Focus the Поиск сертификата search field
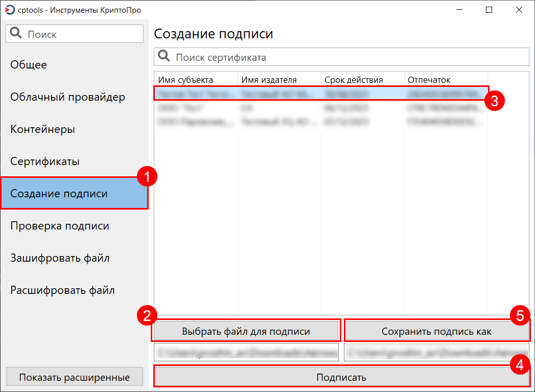Screen dimensions: 535x392 (x=347, y=57)
